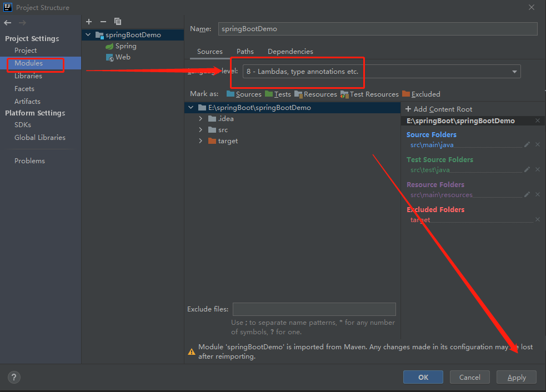Open help with question mark icon
The image size is (546, 392).
14,377
